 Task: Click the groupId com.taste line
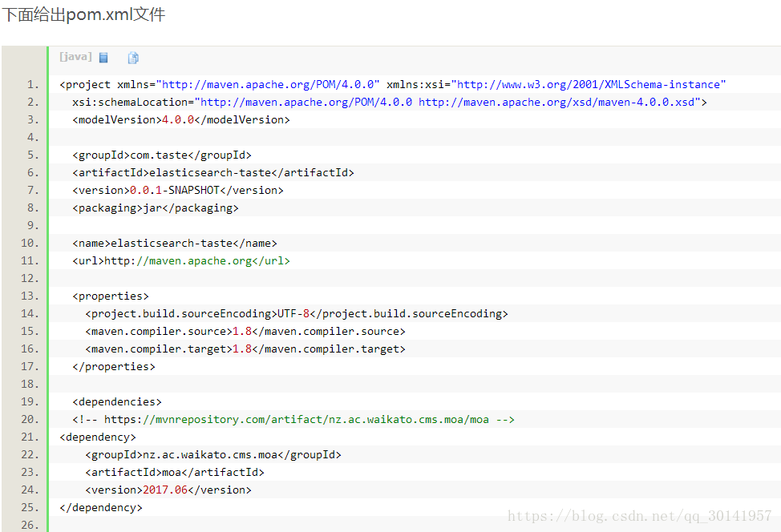(162, 155)
